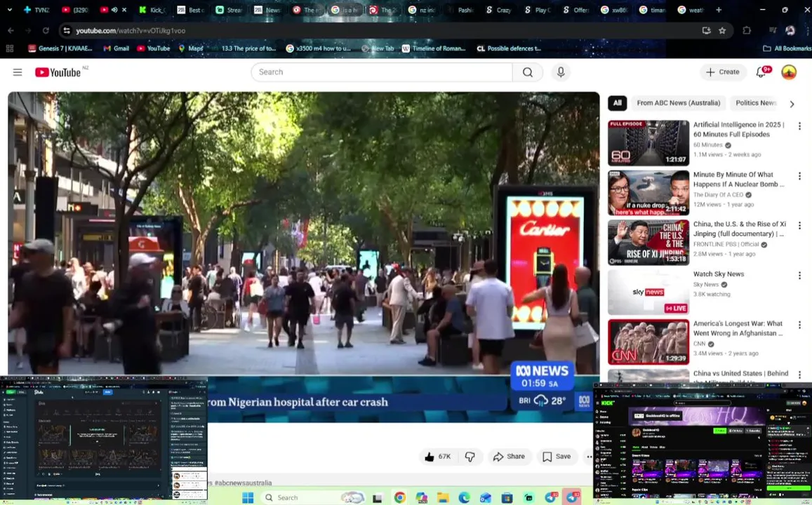812x505 pixels.
Task: Open the All Bookmarks folder
Action: [787, 48]
